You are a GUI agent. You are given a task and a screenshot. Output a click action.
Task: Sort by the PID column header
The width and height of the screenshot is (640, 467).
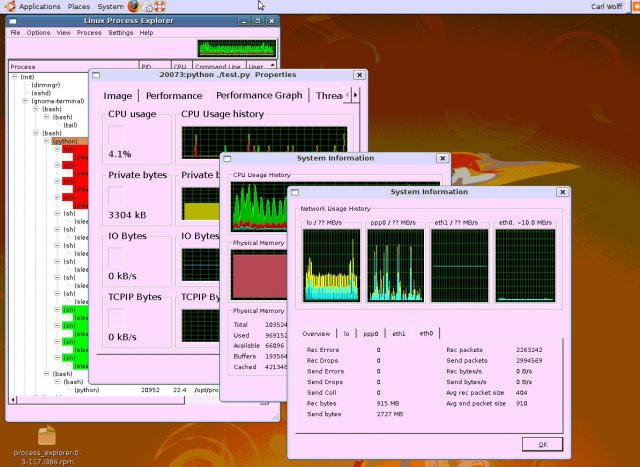coord(155,67)
